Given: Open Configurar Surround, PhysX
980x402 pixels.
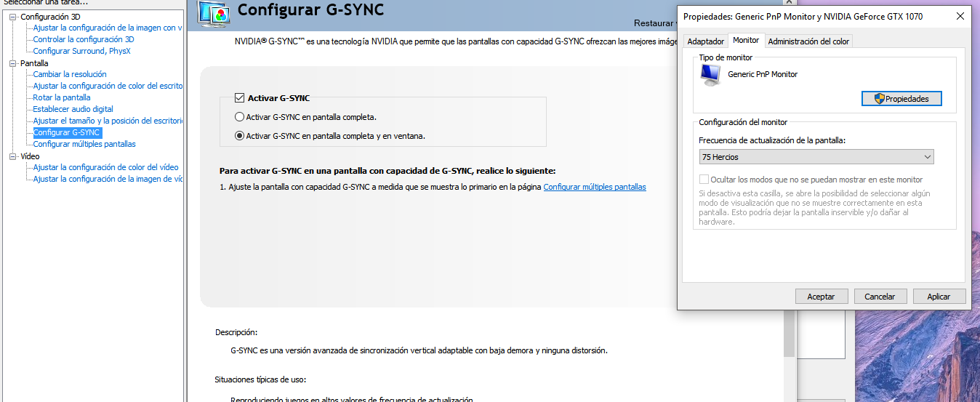Looking at the screenshot, I should [82, 51].
